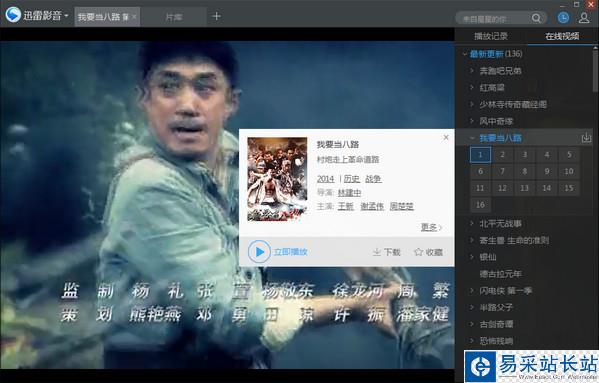Select 德古拉元年 in the online list
Image resolution: width=599 pixels, height=383 pixels.
click(500, 274)
